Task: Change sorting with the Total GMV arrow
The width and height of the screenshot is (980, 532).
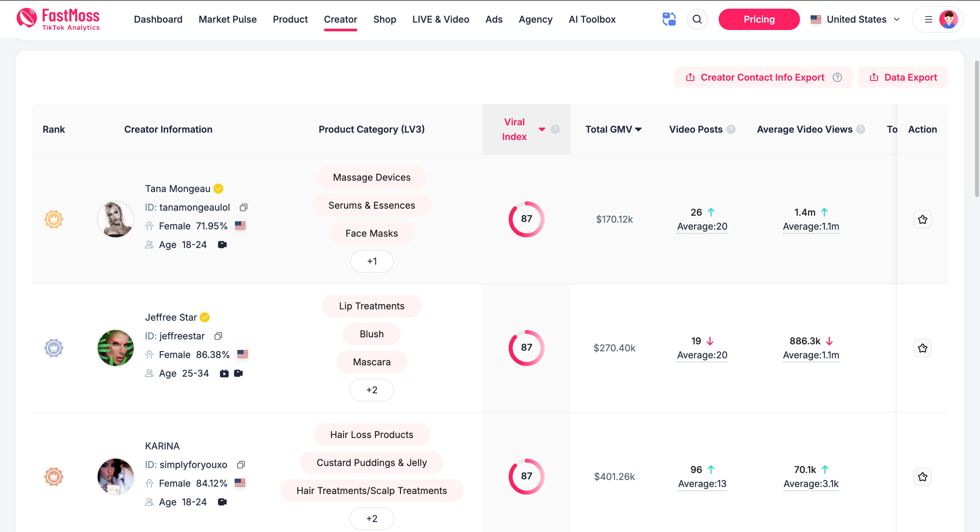Action: click(x=639, y=129)
